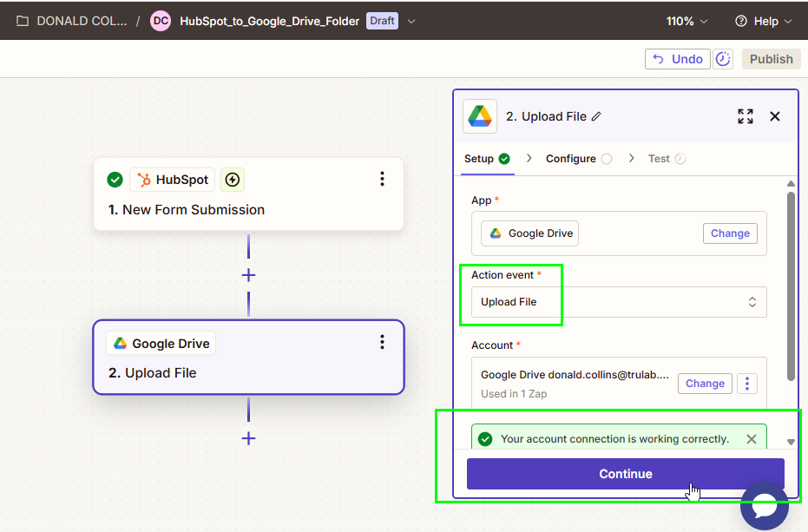Click the DC avatar badge
Screen dimensions: 808x532
161,21
